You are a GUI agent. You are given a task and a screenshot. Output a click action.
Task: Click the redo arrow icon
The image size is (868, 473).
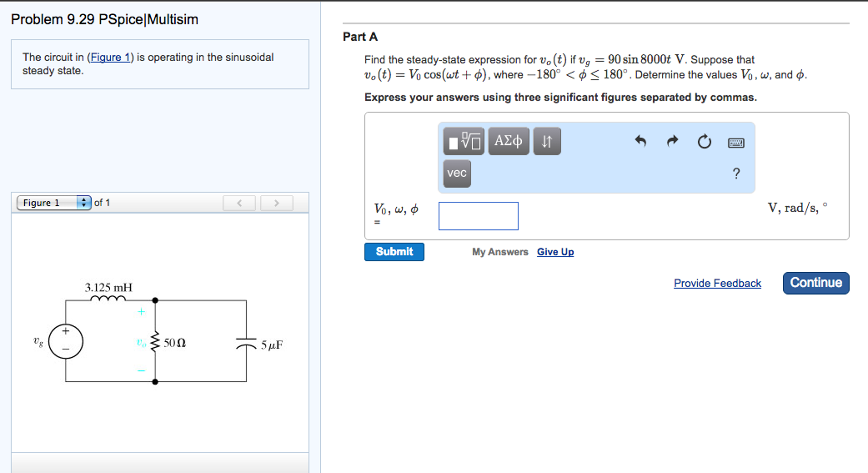click(x=672, y=141)
